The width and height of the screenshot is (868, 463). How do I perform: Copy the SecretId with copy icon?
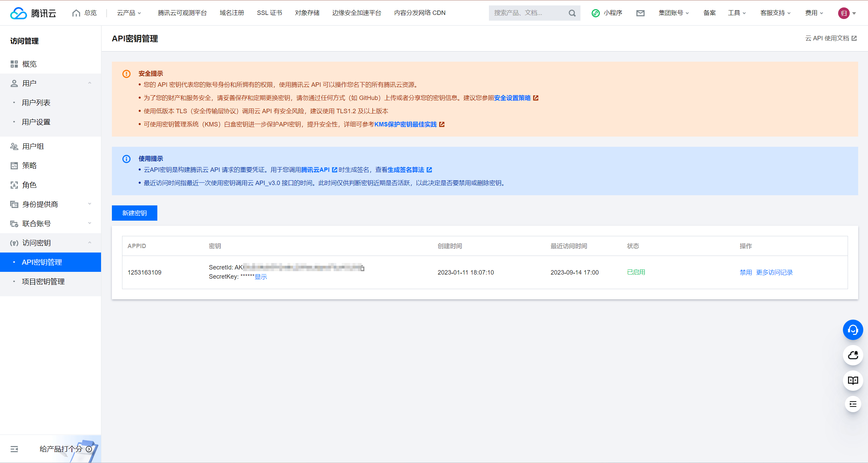pos(362,268)
